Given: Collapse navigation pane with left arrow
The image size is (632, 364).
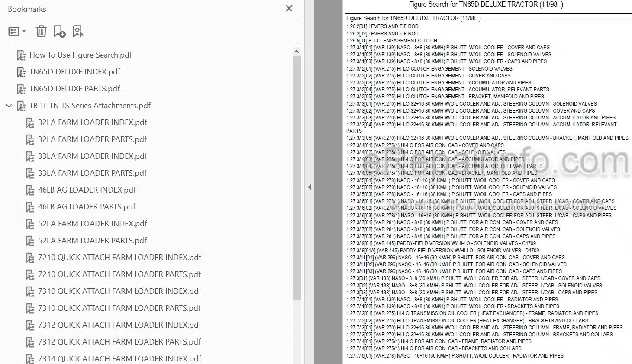Looking at the screenshot, I should click(310, 187).
